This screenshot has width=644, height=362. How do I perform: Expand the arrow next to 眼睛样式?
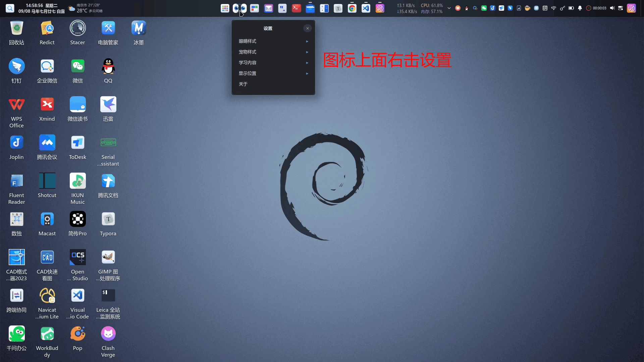click(307, 41)
